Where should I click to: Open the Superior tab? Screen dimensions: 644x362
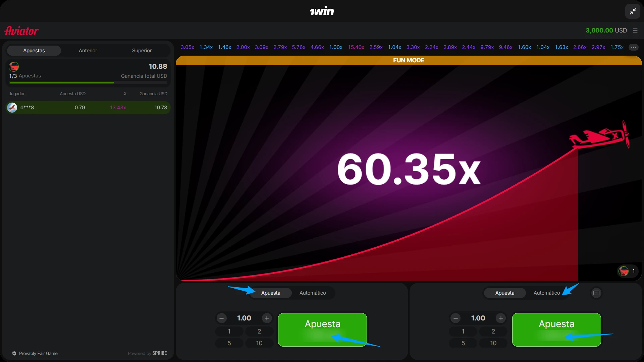pyautogui.click(x=142, y=51)
